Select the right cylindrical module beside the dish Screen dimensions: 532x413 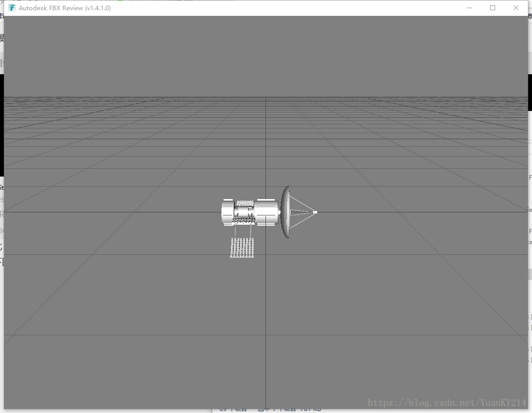click(267, 212)
